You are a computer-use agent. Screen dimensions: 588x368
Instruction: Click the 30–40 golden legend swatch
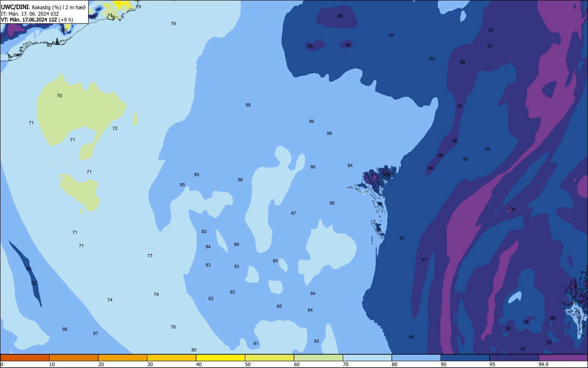tap(171, 357)
